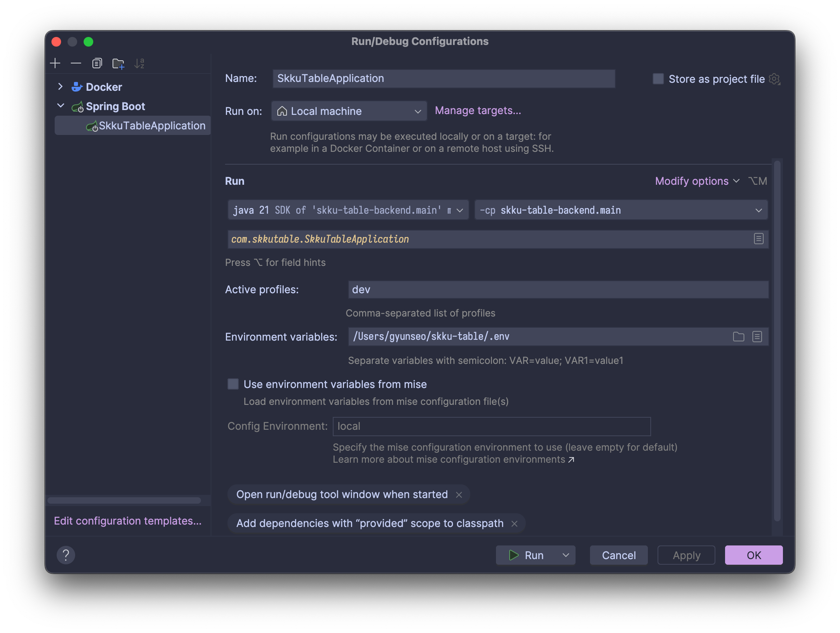Click the Create New Folder icon
Viewport: 840px width, 633px height.
point(118,63)
